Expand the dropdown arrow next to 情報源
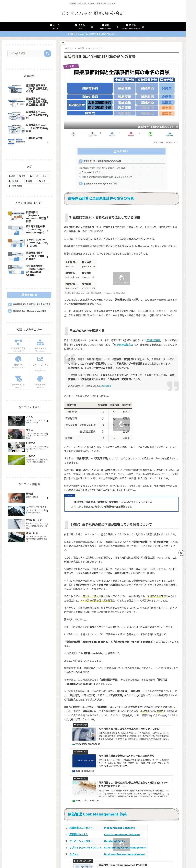 point(143,27)
